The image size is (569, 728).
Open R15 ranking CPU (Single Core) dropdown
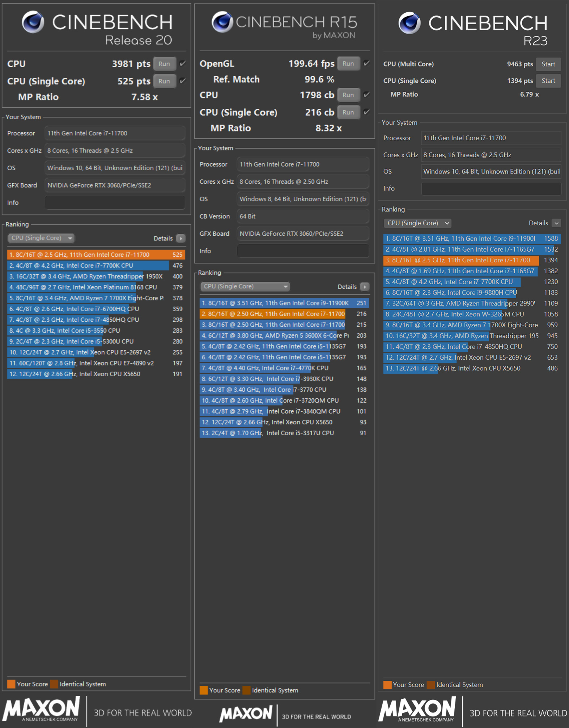245,286
